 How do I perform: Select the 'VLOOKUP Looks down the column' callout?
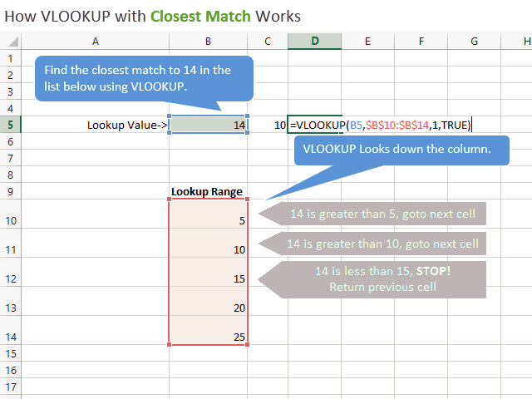click(397, 150)
